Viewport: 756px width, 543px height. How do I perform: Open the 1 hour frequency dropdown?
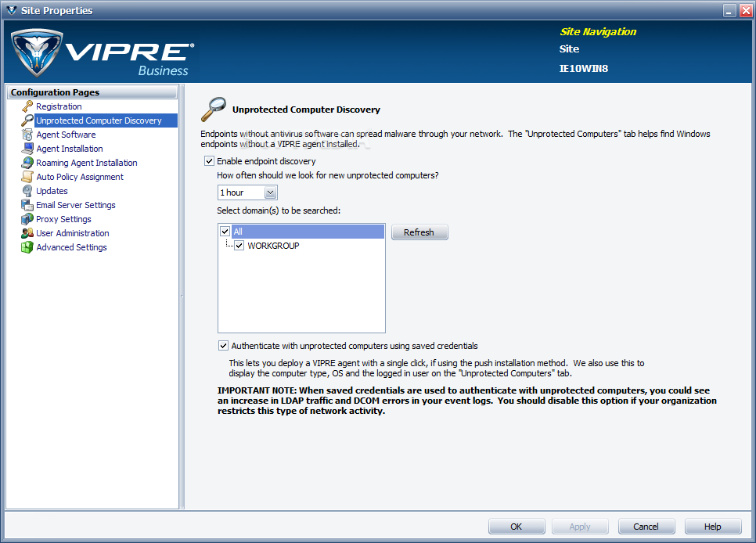click(x=271, y=193)
